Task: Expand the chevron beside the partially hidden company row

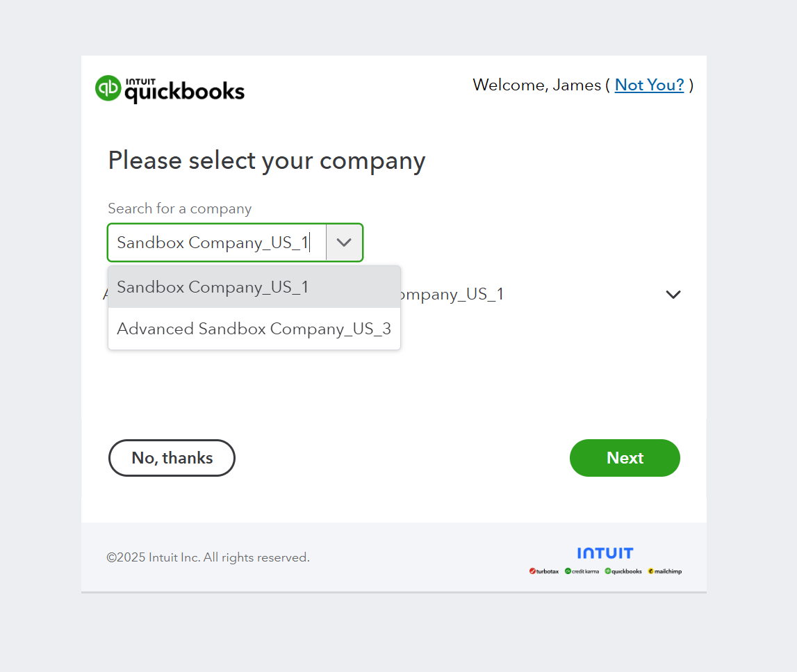Action: (673, 295)
